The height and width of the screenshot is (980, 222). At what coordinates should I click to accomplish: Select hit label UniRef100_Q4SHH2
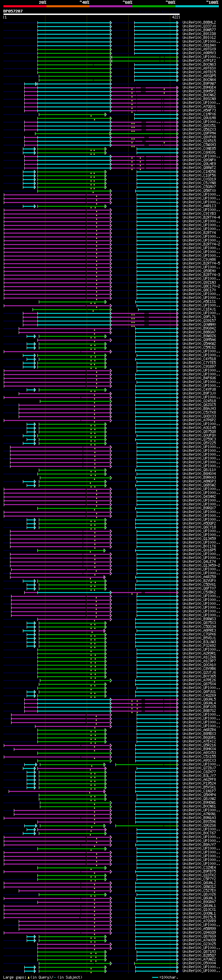[199, 496]
